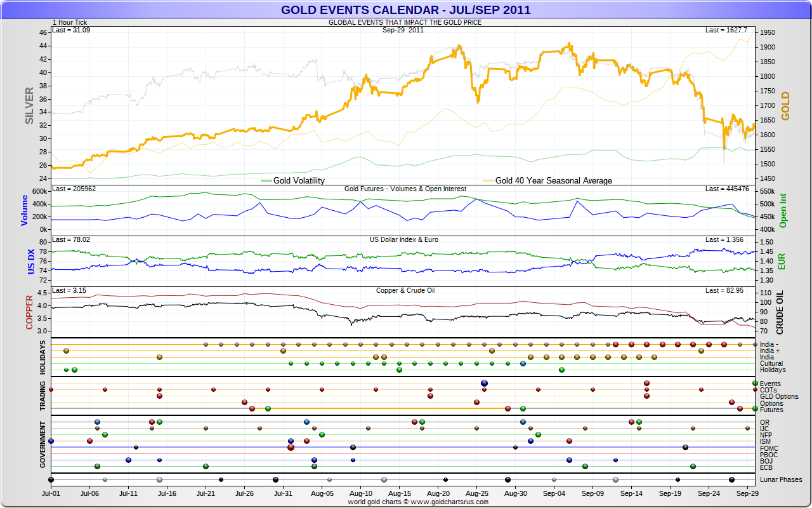812x508 pixels.
Task: Click the green Gold Volatility legend line
Action: pyautogui.click(x=266, y=181)
